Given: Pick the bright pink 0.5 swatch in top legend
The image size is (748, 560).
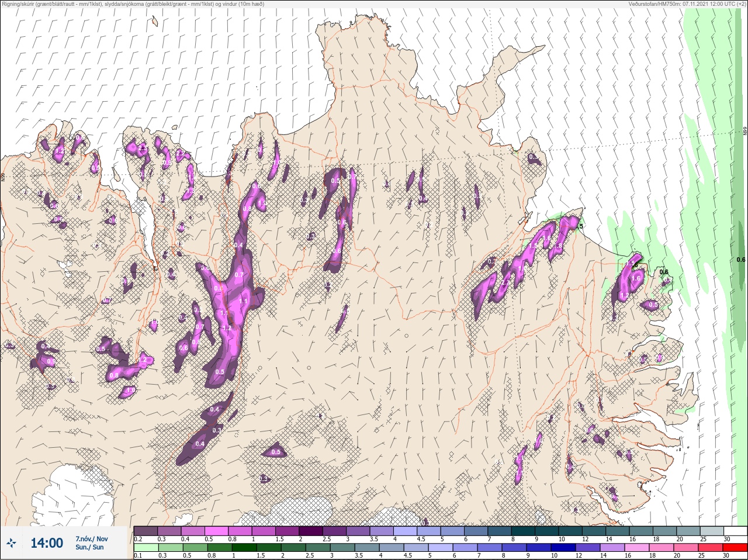Looking at the screenshot, I should (x=216, y=531).
